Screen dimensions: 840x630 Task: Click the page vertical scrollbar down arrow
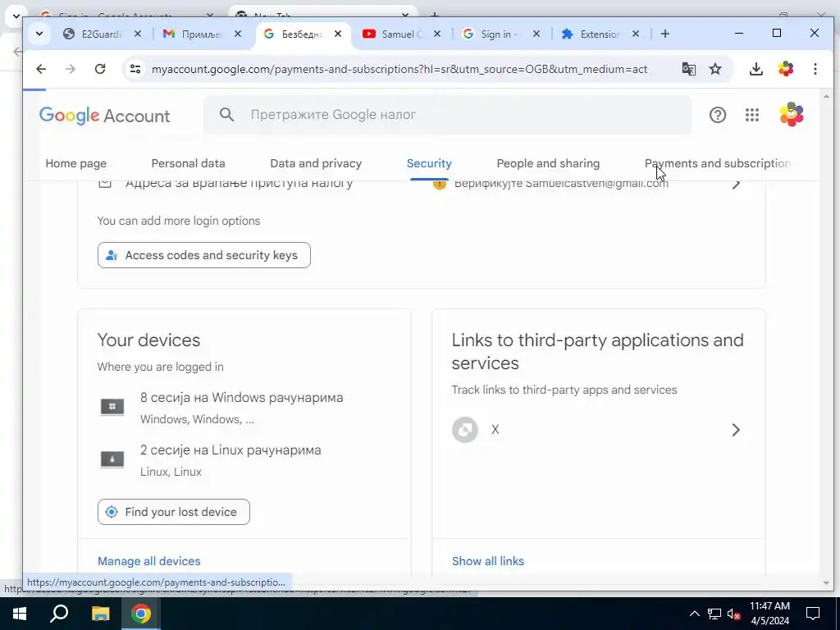coord(826,583)
